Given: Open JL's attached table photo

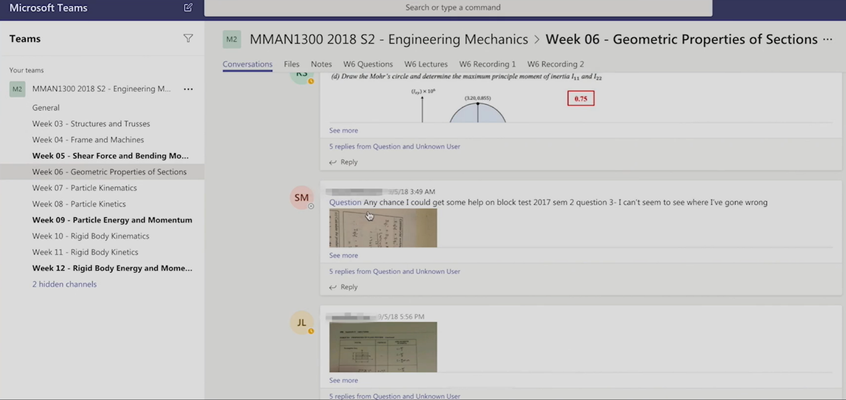Looking at the screenshot, I should [x=383, y=347].
